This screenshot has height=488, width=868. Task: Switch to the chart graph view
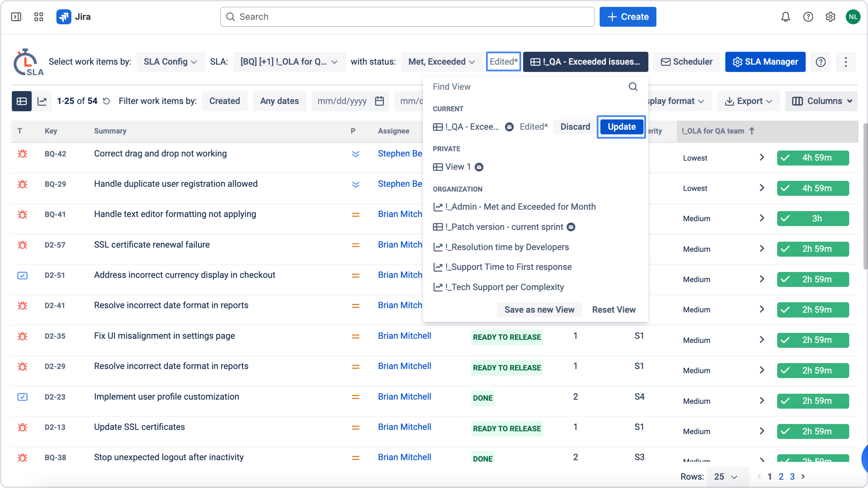[42, 101]
